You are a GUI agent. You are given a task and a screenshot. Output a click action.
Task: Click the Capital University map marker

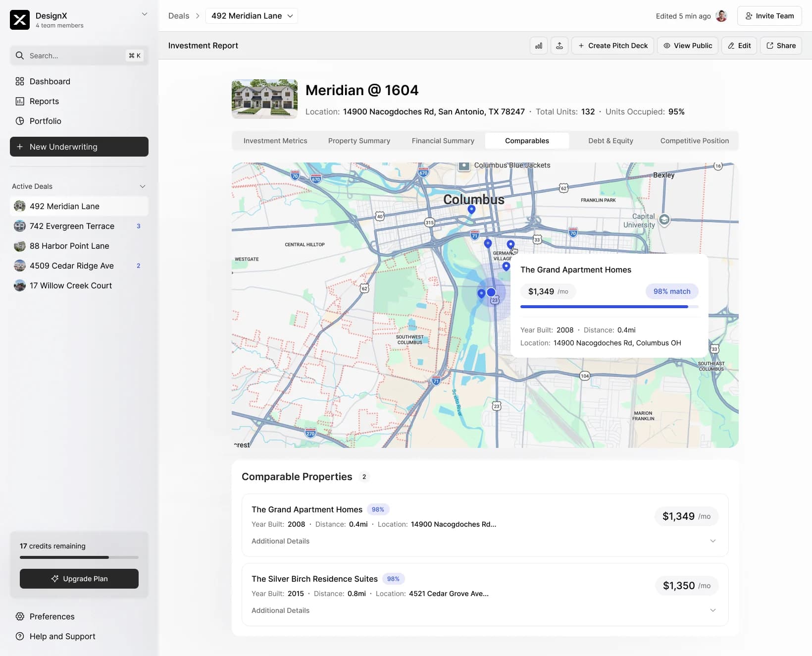[x=664, y=219]
